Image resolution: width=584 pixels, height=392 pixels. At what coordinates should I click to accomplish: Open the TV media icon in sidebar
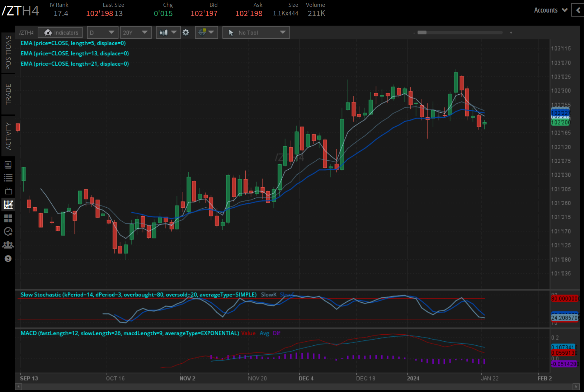(x=8, y=191)
